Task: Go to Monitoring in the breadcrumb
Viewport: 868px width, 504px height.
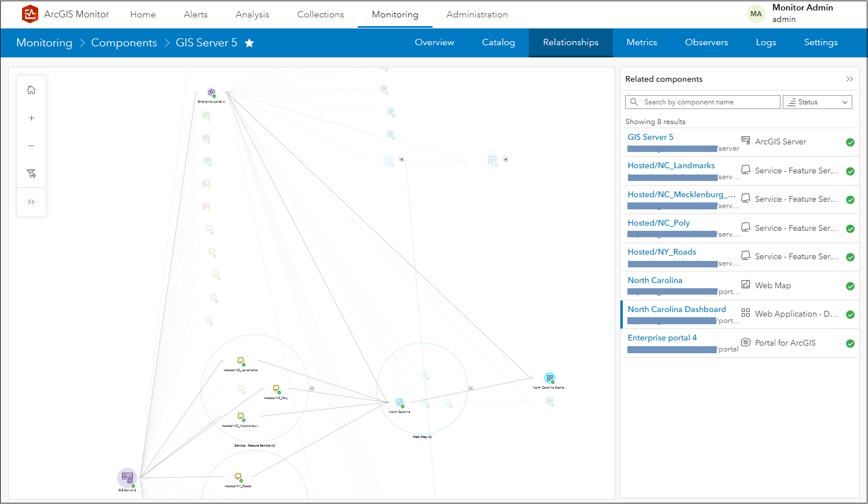Action: pos(45,43)
